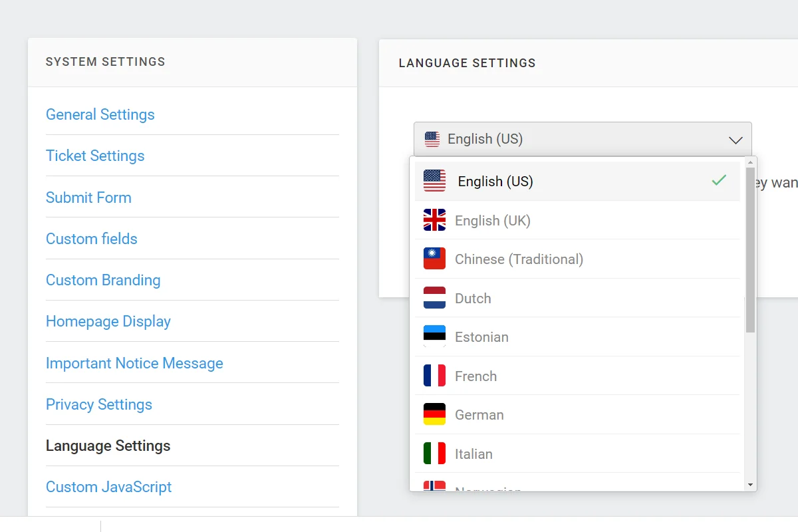Screen dimensions: 798x532
Task: Go to Ticket Settings page
Action: tap(95, 156)
